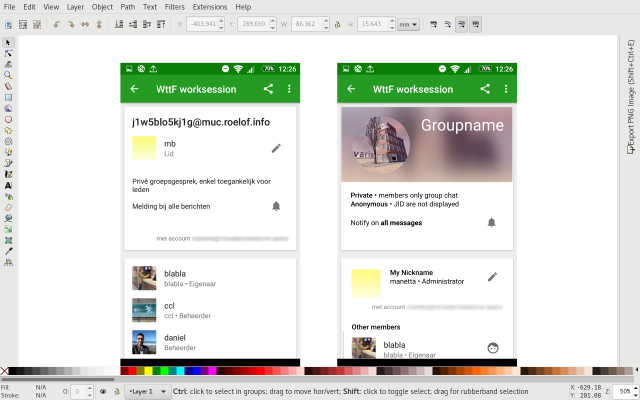This screenshot has height=400, width=640.
Task: Open the Extensions menu
Action: point(210,6)
